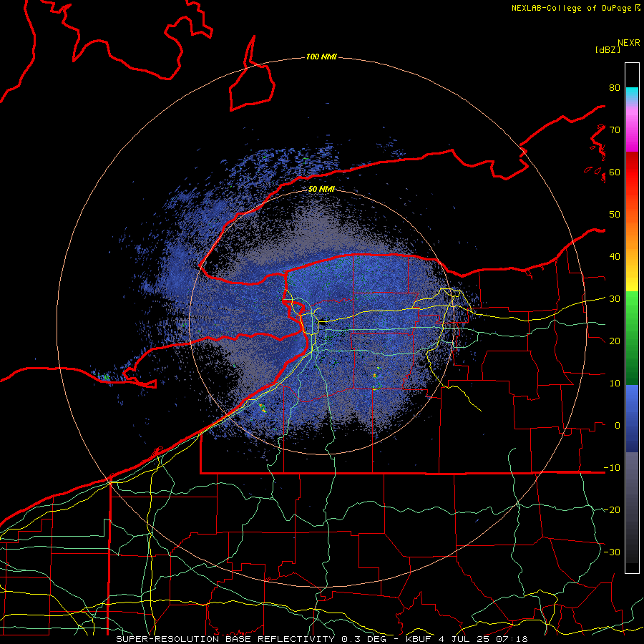
Task: Click the 60 dBZ scale value
Action: pos(615,172)
